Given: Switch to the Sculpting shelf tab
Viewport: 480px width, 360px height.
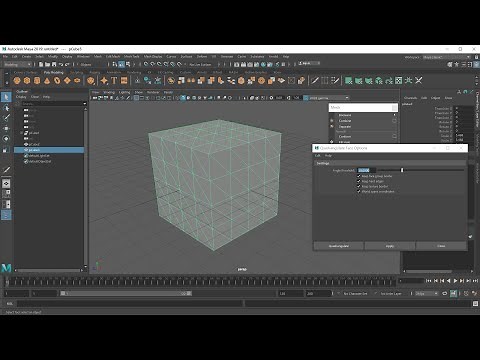Looking at the screenshot, I should (76, 72).
